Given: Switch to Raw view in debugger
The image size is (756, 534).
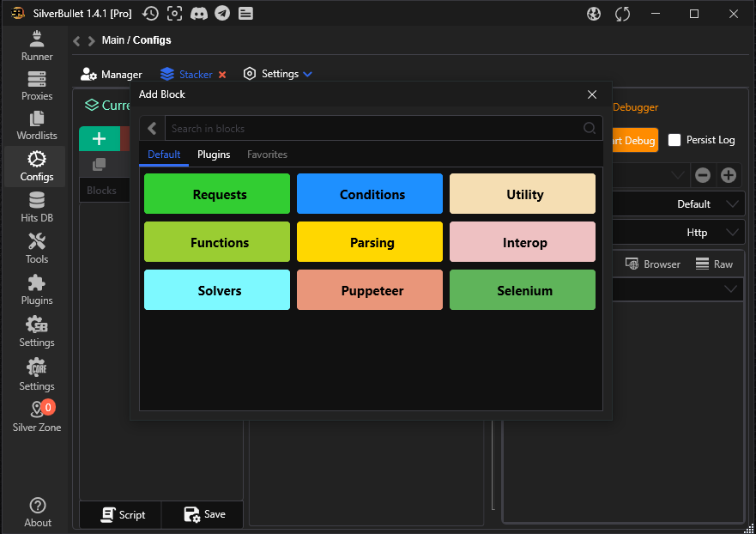Looking at the screenshot, I should [x=714, y=264].
